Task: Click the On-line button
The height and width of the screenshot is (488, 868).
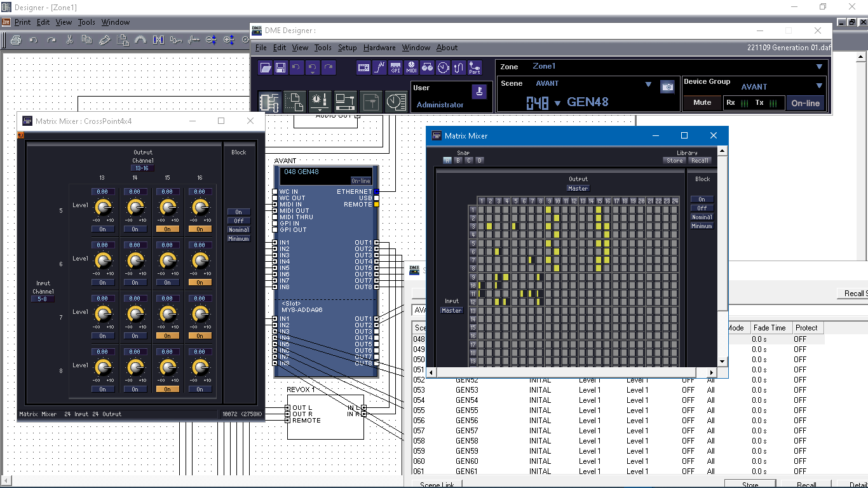Action: (805, 103)
